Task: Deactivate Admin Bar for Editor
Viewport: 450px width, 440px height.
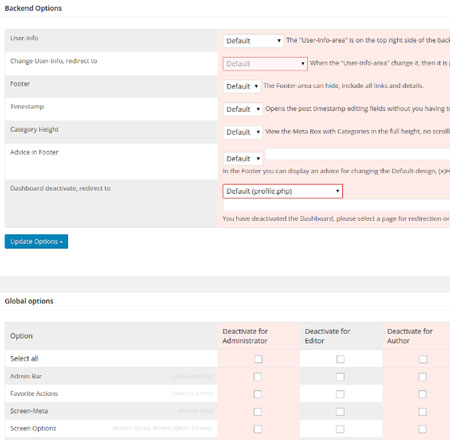Action: click(340, 377)
